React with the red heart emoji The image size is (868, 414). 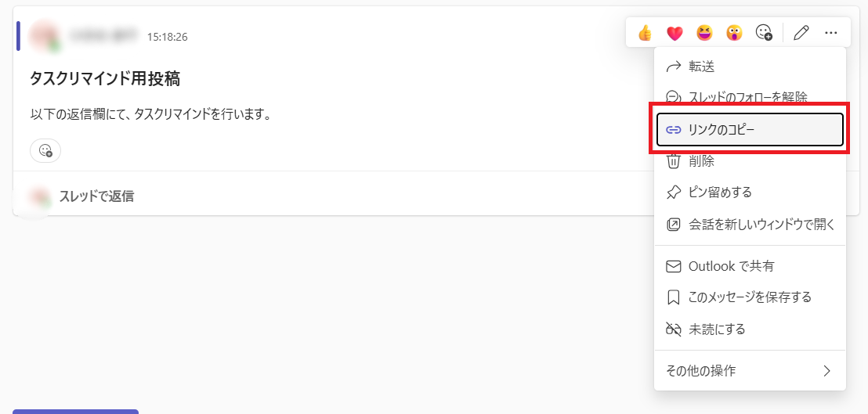pyautogui.click(x=675, y=33)
